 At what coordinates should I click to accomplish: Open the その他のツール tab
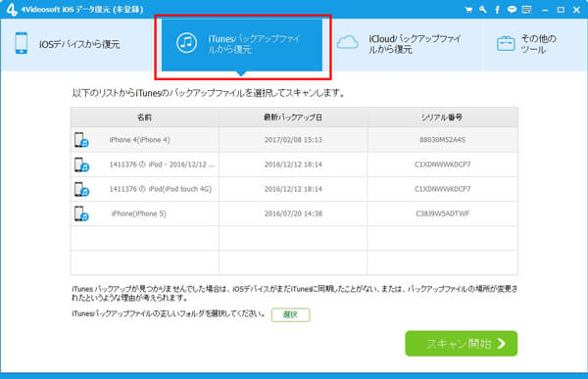click(x=534, y=45)
